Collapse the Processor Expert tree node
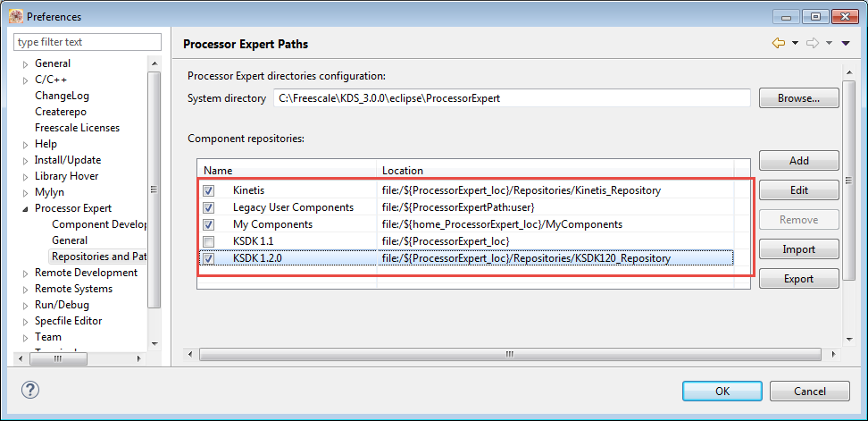 point(25,209)
